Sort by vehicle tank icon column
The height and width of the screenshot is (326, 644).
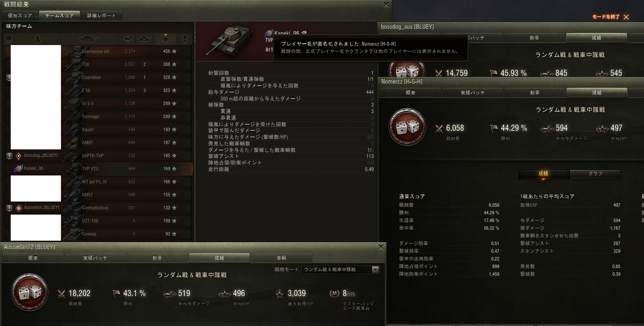click(x=90, y=39)
